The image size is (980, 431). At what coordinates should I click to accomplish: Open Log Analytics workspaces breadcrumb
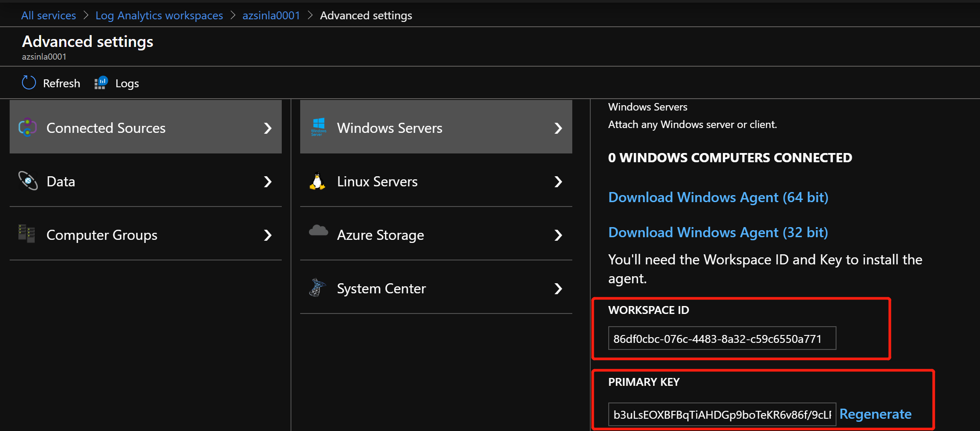(159, 15)
